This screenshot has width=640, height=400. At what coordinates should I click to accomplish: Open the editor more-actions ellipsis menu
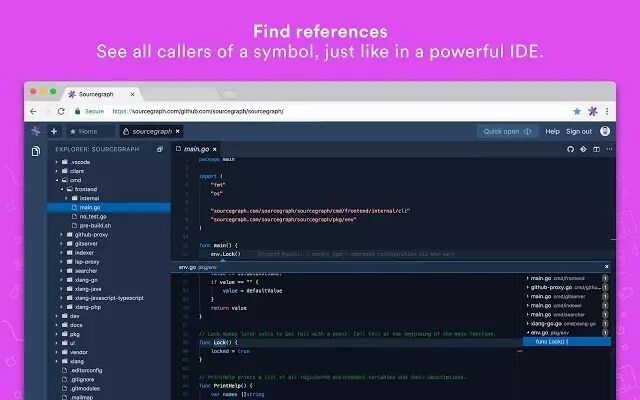point(609,149)
